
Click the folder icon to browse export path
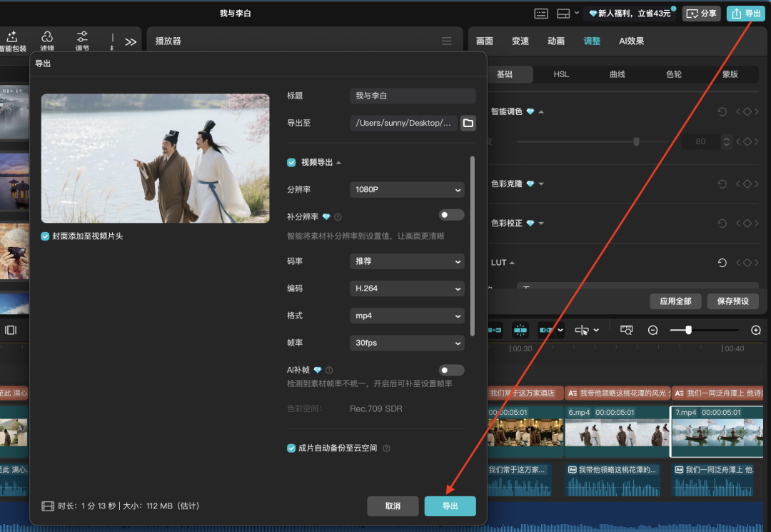tap(468, 123)
